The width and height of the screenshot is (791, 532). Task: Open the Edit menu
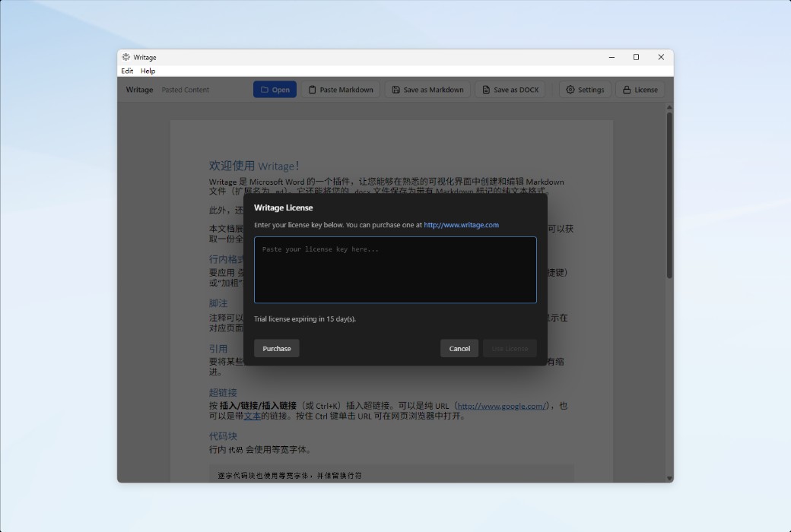[126, 71]
